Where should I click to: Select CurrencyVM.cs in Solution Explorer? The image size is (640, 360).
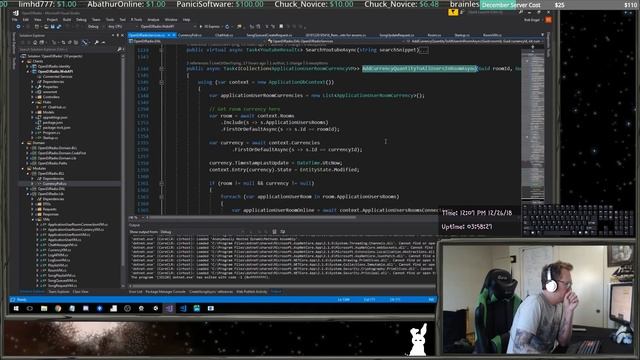(x=59, y=250)
